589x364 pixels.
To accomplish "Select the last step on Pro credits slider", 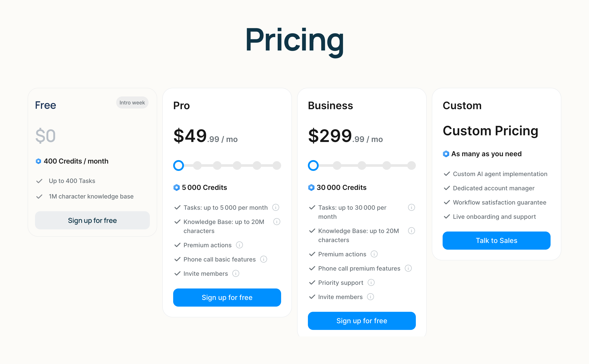I will pos(277,165).
